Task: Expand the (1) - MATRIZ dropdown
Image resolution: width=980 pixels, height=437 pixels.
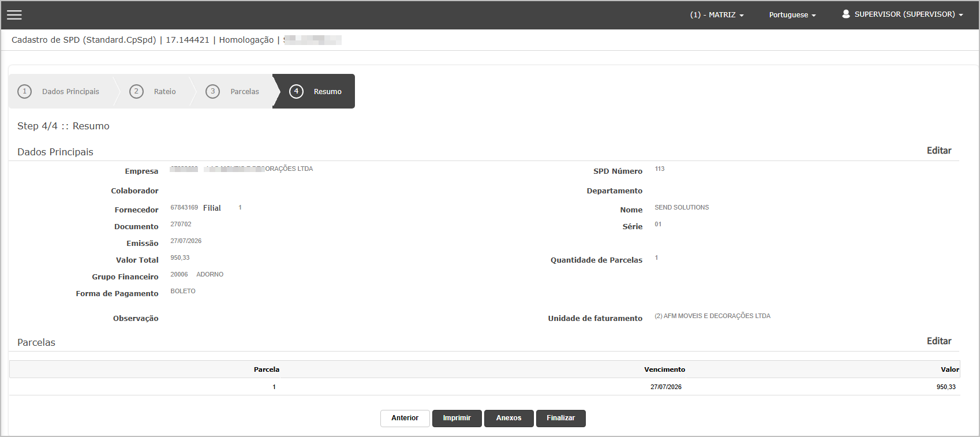Action: pyautogui.click(x=717, y=15)
